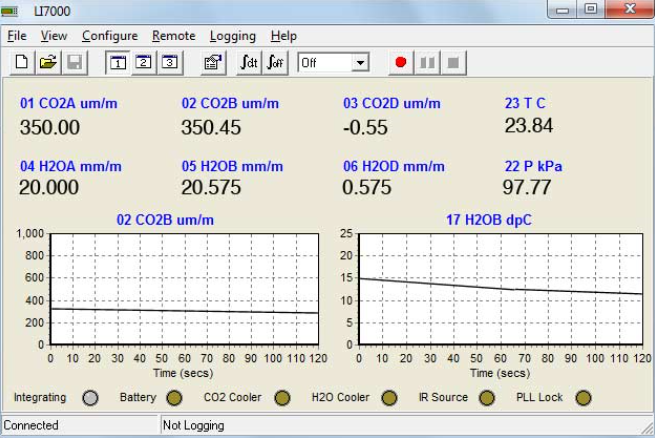Click the 17 H2OB dpC graph title
Image resolution: width=655 pixels, height=438 pixels.
point(489,220)
